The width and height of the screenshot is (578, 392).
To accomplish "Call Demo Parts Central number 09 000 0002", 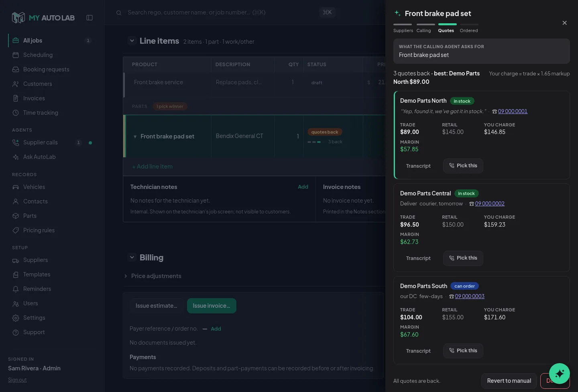I will pos(490,203).
